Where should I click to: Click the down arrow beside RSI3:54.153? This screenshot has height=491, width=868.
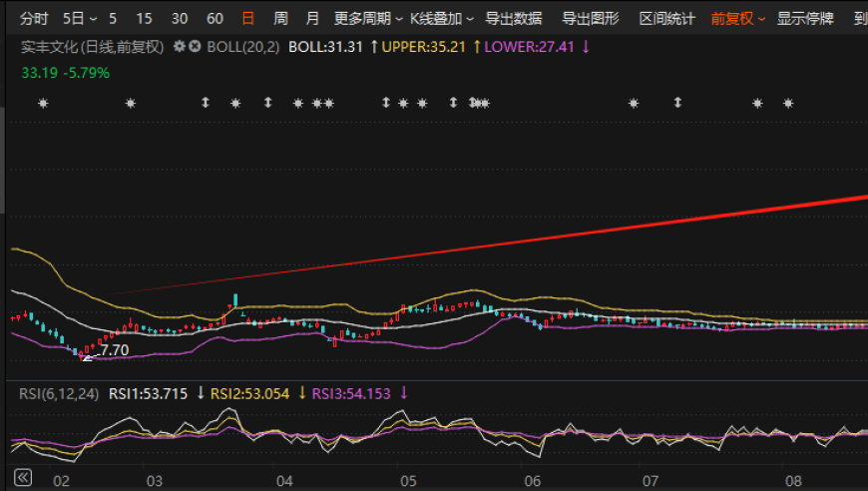[x=403, y=393]
